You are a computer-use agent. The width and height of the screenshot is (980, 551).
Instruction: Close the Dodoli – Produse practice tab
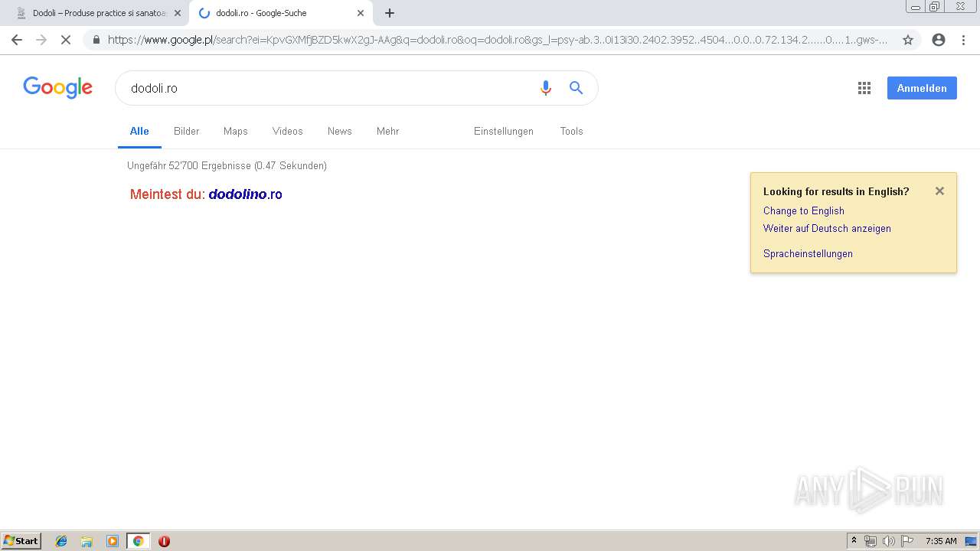tap(178, 13)
